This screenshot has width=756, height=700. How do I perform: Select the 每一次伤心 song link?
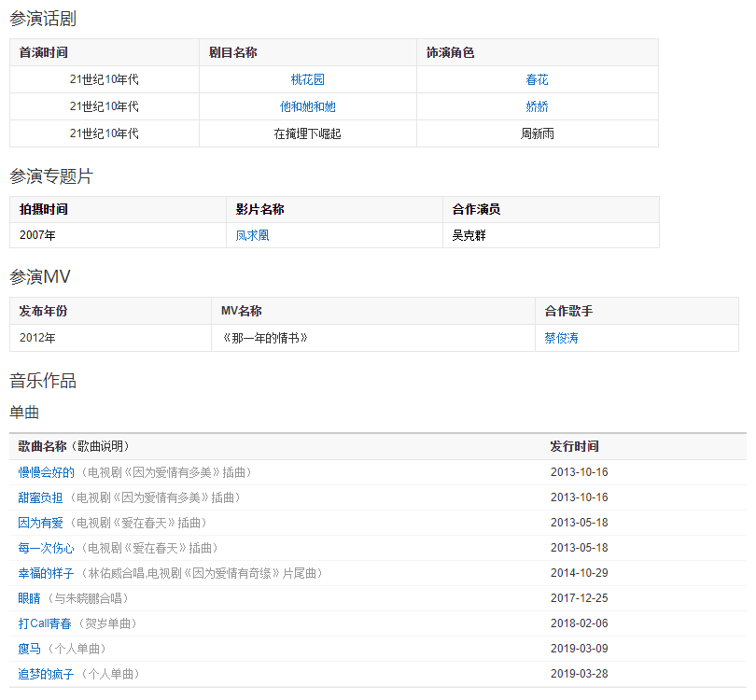coord(46,548)
